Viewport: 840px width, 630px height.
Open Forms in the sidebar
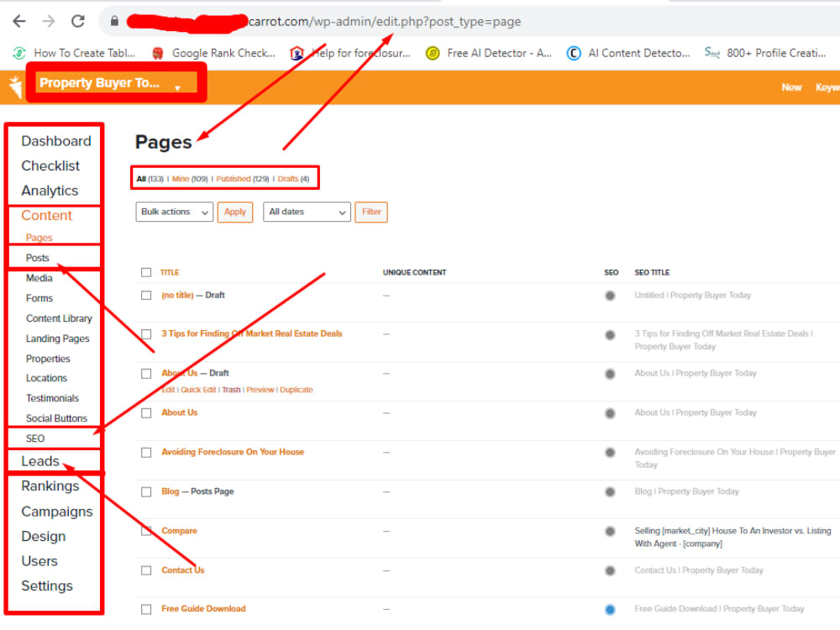(39, 298)
